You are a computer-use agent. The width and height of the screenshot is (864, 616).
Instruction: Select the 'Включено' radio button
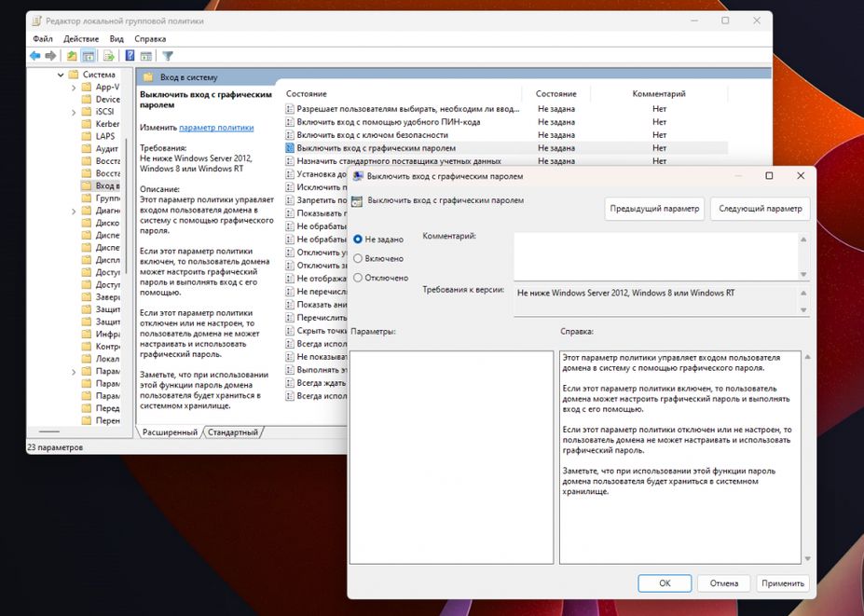click(x=358, y=258)
